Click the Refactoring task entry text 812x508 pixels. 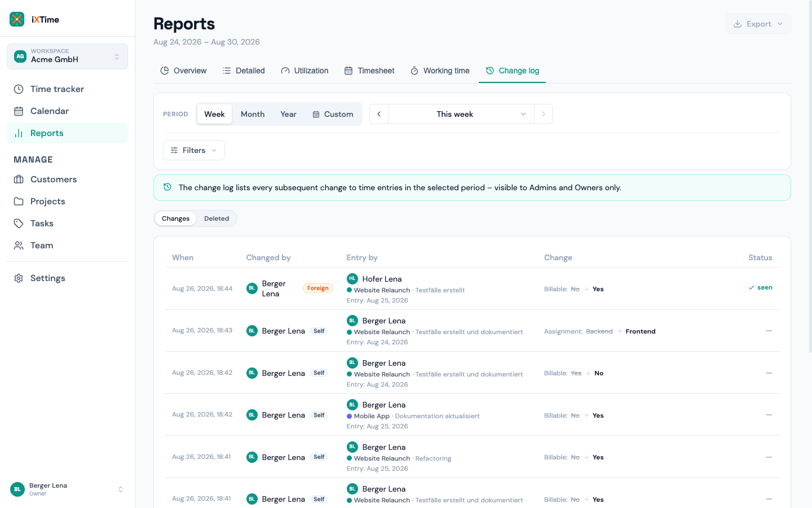tap(433, 458)
